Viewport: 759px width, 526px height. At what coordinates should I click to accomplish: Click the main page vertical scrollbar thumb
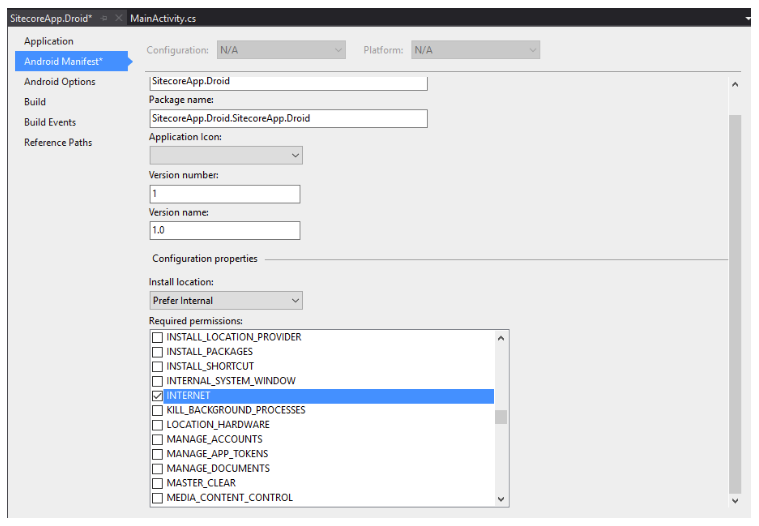(735, 303)
